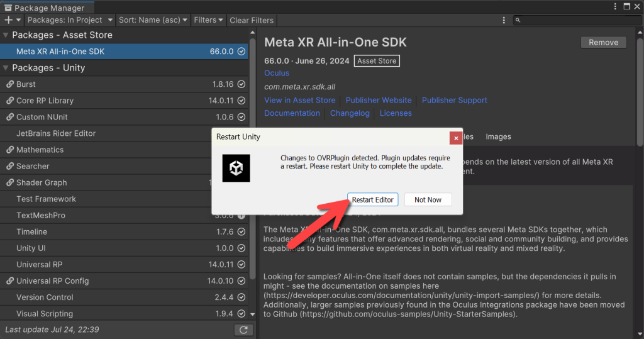
Task: Open the window kebab menu at top right
Action: (615, 6)
